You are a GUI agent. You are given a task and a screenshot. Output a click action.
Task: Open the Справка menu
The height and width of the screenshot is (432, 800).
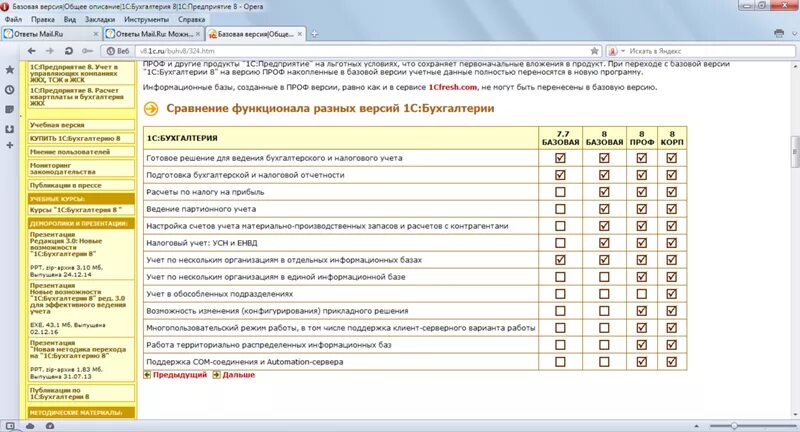191,19
